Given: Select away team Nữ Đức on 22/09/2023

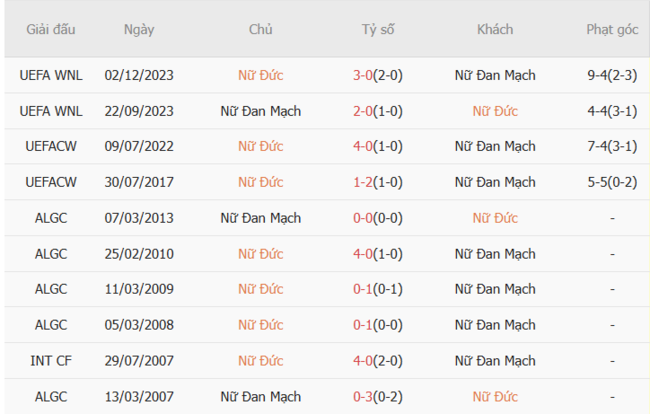Looking at the screenshot, I should coord(495,111).
